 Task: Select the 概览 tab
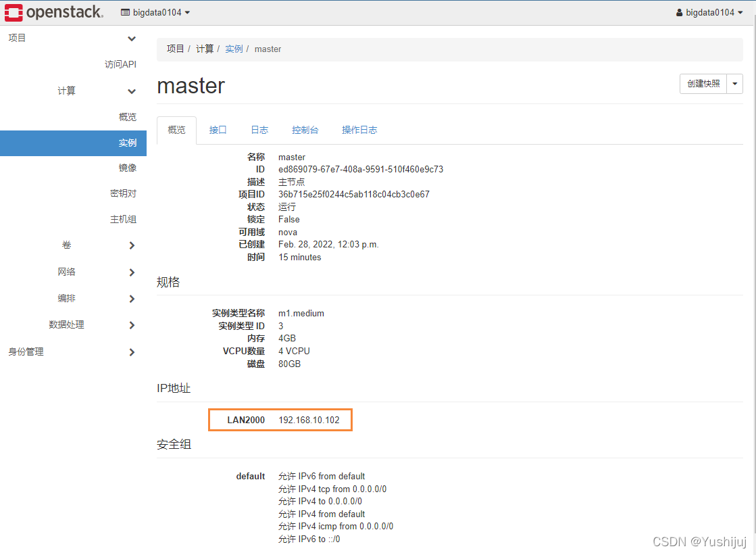176,130
